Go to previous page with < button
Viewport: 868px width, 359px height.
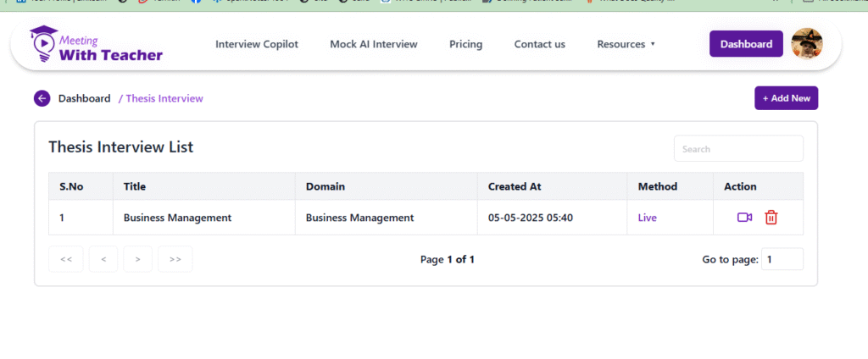103,259
